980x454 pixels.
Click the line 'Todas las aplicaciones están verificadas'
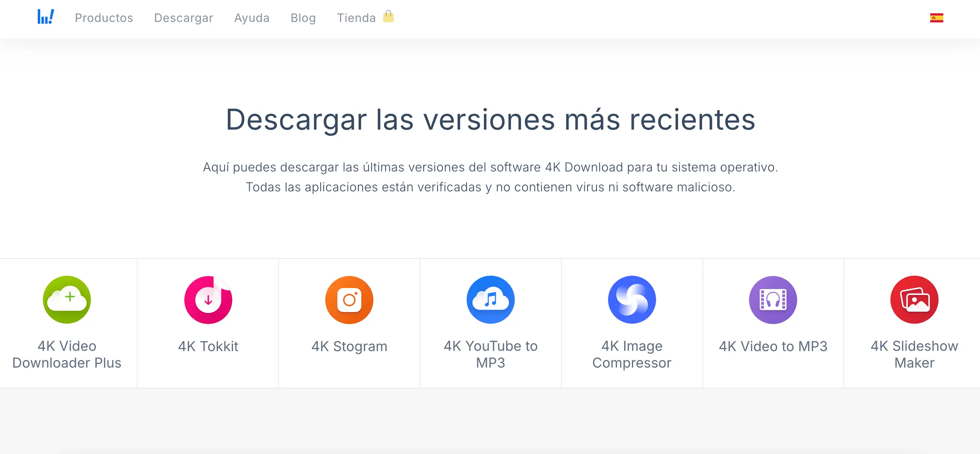click(490, 187)
